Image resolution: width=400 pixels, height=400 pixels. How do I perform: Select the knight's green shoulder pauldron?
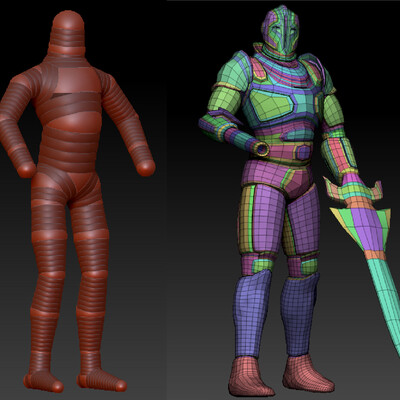point(233,71)
